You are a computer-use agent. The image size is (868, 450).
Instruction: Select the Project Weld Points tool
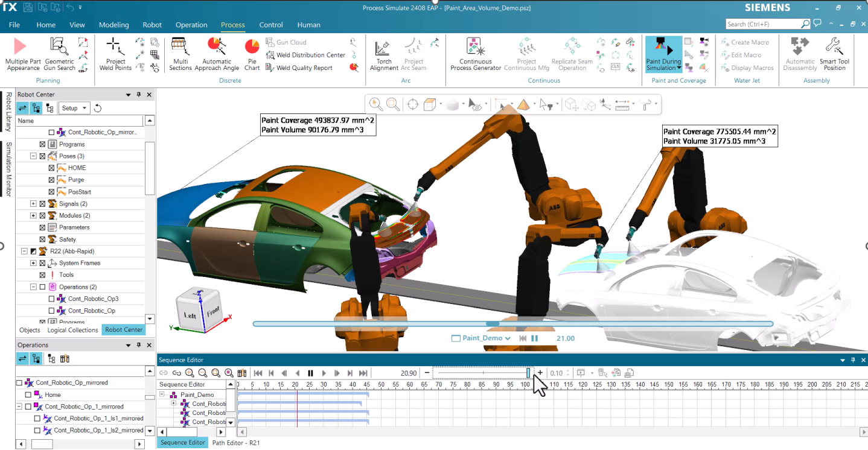click(115, 48)
